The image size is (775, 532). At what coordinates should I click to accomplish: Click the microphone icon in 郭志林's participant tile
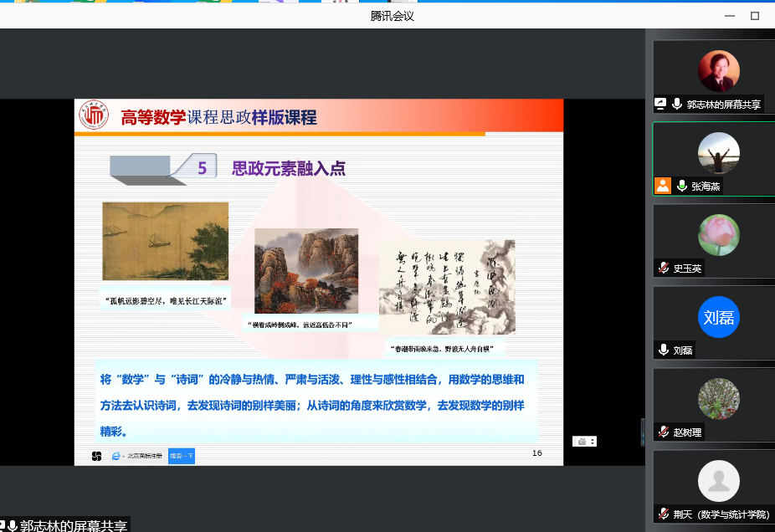click(677, 105)
